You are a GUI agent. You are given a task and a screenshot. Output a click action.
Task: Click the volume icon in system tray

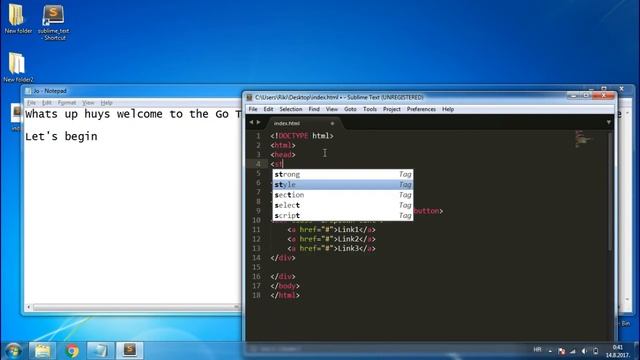584,351
